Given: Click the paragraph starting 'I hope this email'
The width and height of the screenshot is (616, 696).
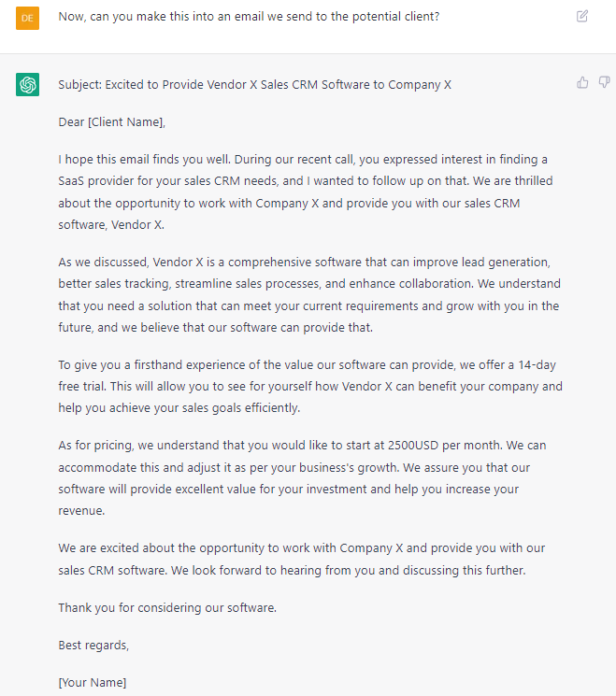Looking at the screenshot, I should point(306,192).
